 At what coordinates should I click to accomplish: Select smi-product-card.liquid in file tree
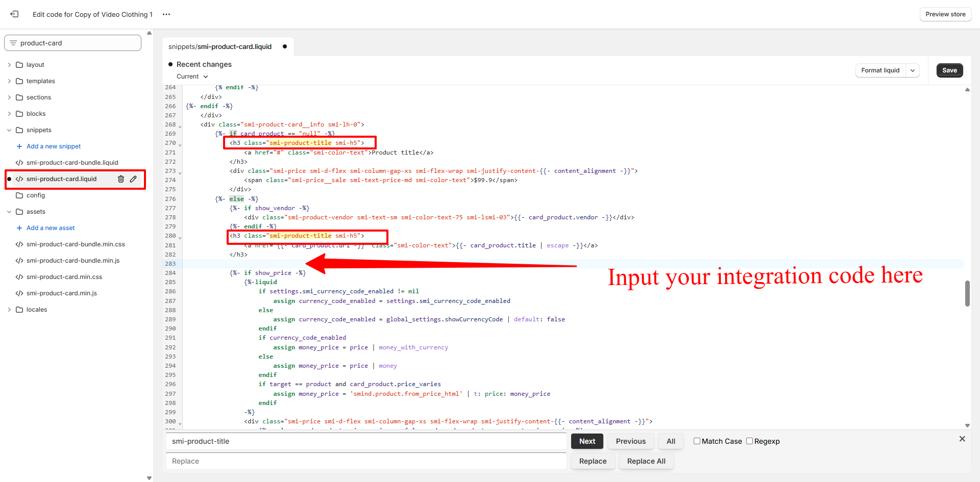click(x=61, y=179)
